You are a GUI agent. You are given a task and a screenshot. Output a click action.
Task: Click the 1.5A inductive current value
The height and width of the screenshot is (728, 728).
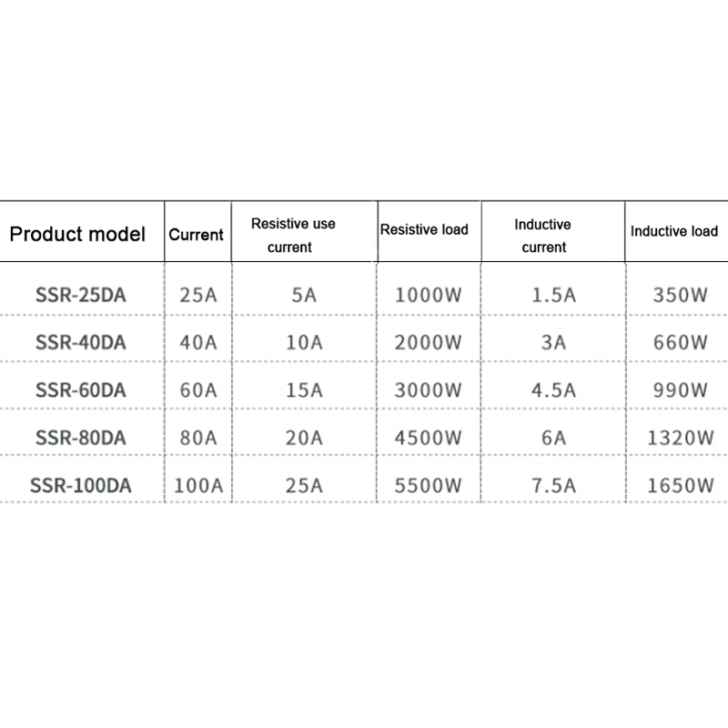point(553,295)
